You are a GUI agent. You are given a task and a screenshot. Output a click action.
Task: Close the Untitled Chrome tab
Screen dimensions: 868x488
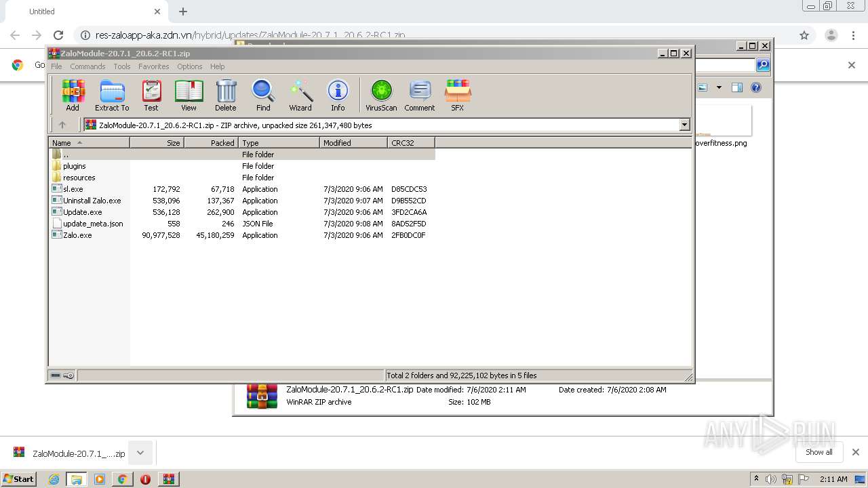point(157,12)
